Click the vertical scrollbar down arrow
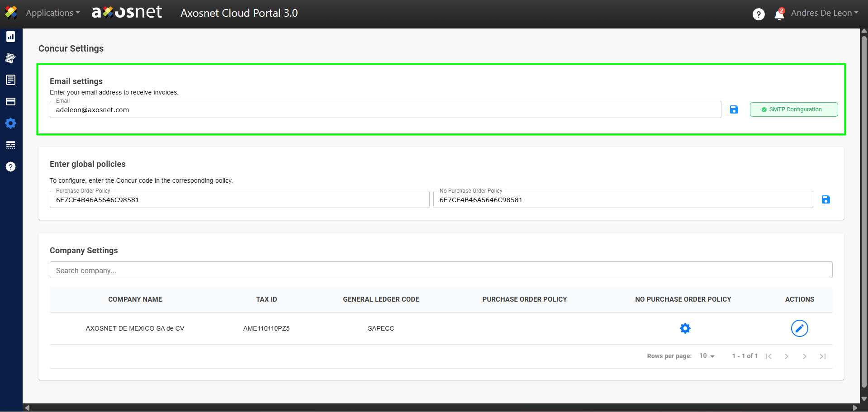The height and width of the screenshot is (412, 868). pyautogui.click(x=864, y=399)
